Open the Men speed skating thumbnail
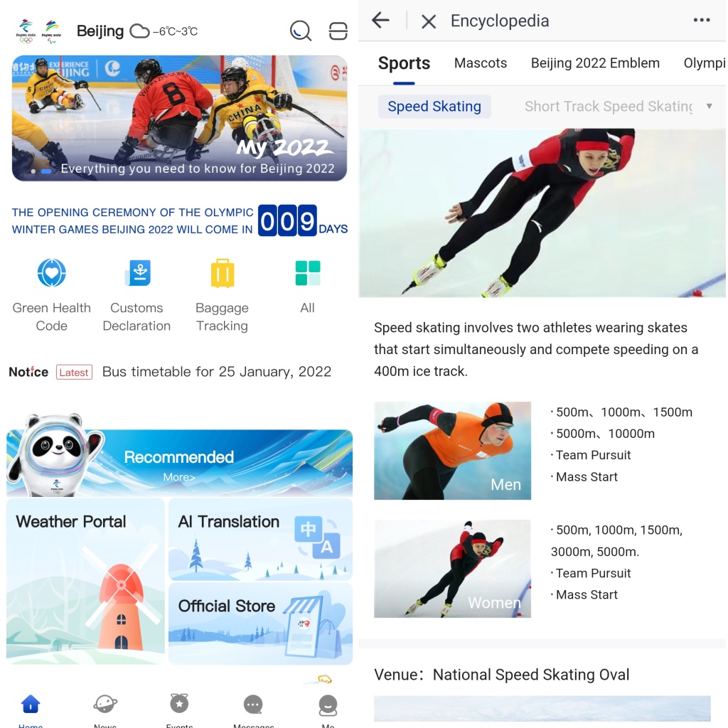Image resolution: width=728 pixels, height=728 pixels. point(452,450)
